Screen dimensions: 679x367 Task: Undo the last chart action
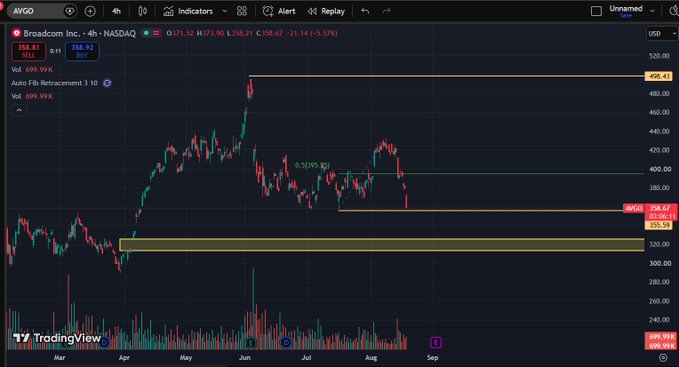tap(365, 11)
